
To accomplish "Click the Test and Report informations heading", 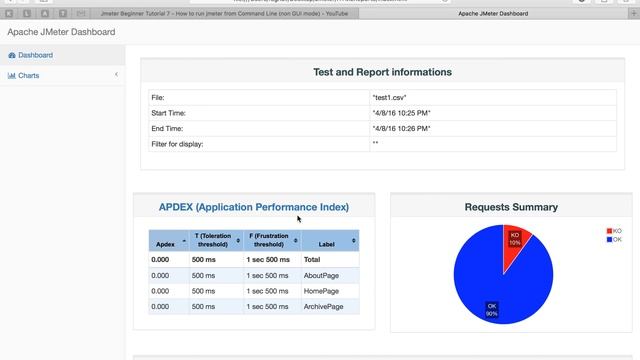I will 382,72.
